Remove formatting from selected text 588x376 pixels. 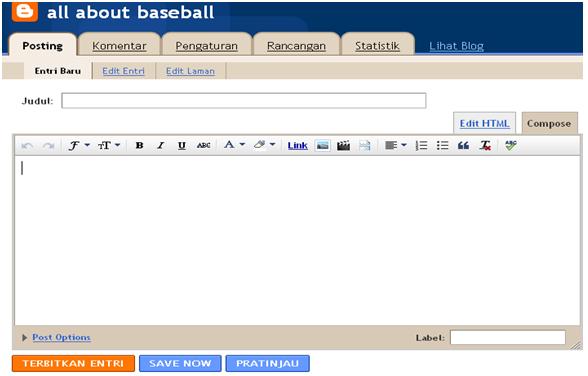485,145
